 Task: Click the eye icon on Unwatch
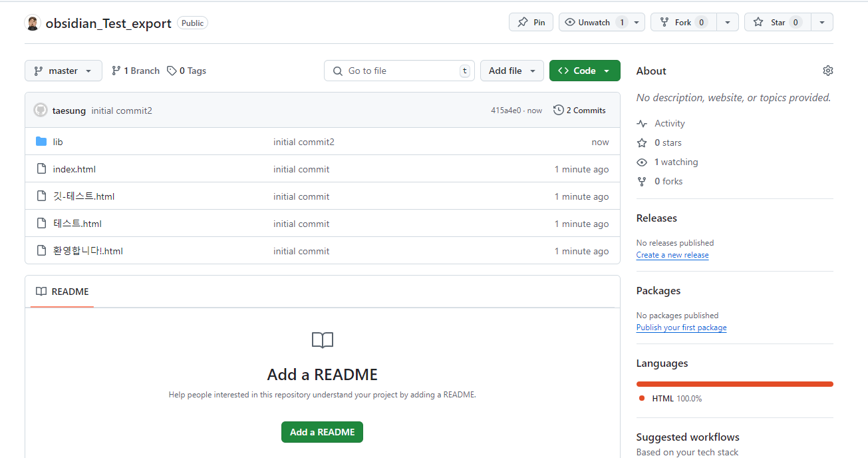570,23
